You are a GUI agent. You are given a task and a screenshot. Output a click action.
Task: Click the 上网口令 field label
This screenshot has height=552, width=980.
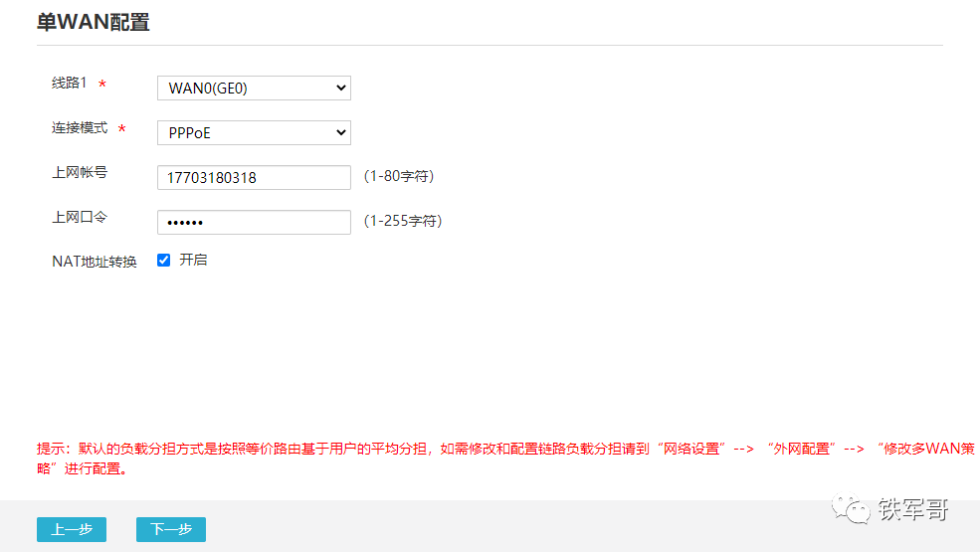click(x=80, y=216)
